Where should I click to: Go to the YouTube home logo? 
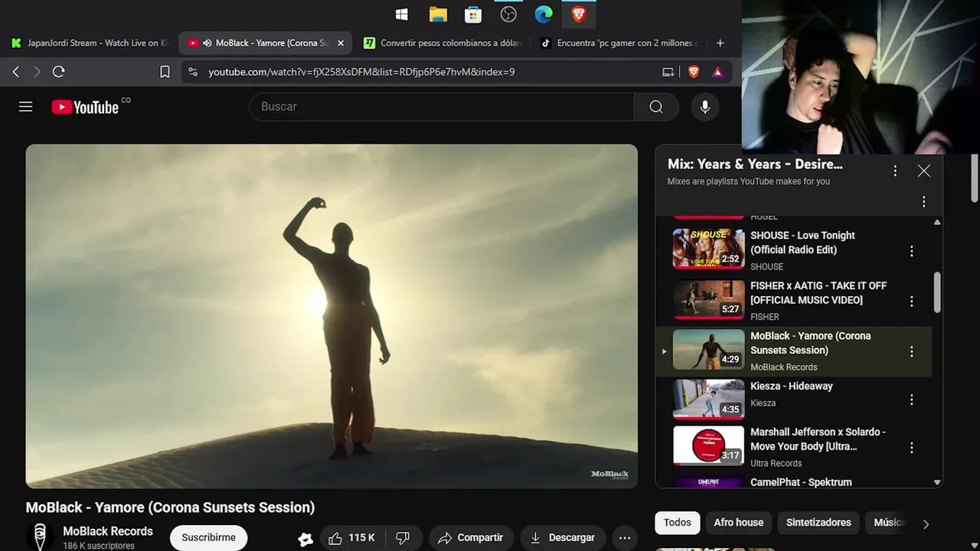85,107
